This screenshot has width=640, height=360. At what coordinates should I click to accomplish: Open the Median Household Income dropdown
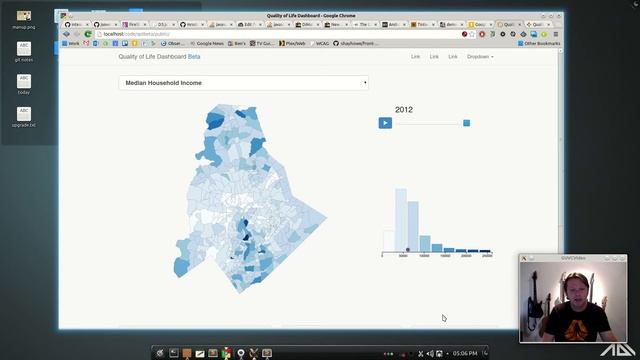(244, 83)
